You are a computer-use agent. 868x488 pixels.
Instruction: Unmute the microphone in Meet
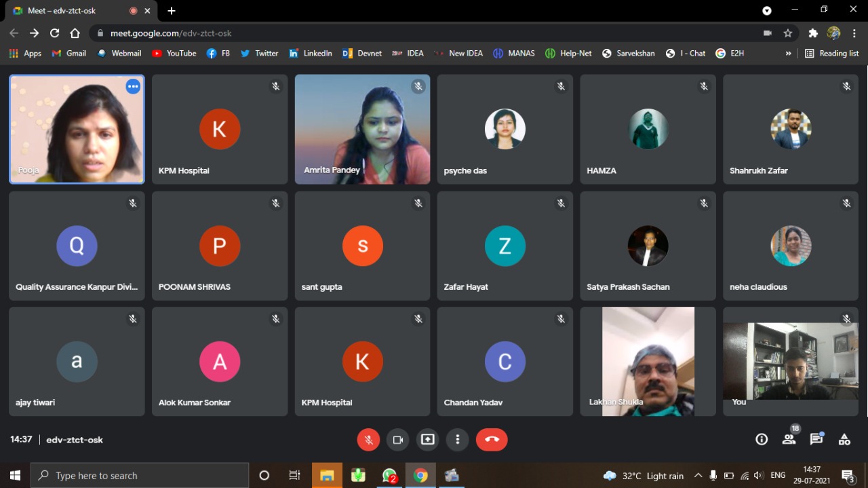(368, 440)
